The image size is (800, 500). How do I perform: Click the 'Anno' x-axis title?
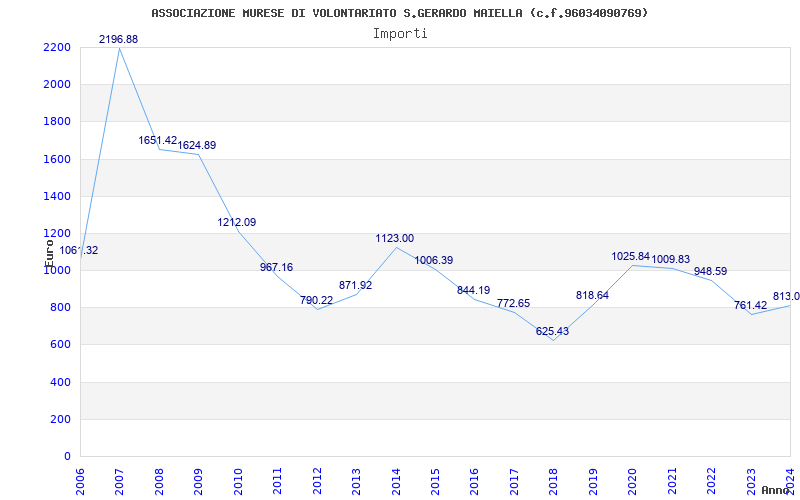point(775,490)
